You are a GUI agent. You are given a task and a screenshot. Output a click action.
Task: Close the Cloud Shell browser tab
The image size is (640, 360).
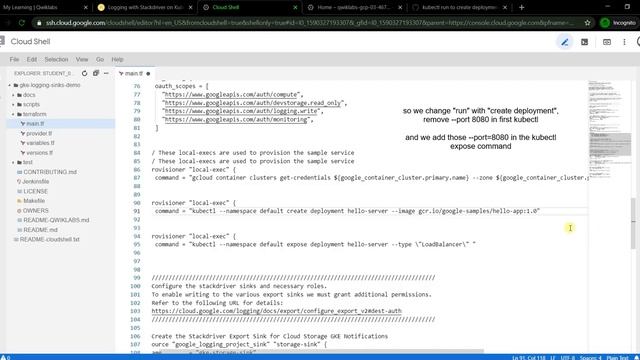coord(295,7)
